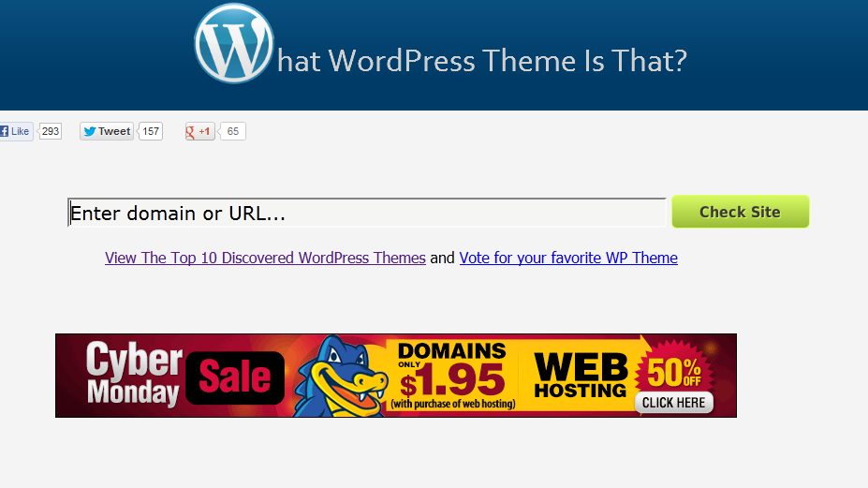Click the Domains only $1.95 offer
868x488 pixels.
click(x=451, y=376)
